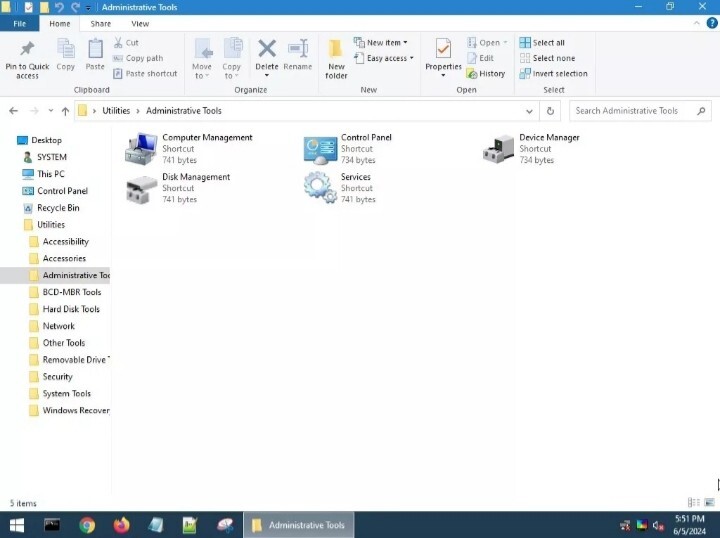Click Edit in the Open group
Screen dimensions: 720x538
(x=480, y=58)
